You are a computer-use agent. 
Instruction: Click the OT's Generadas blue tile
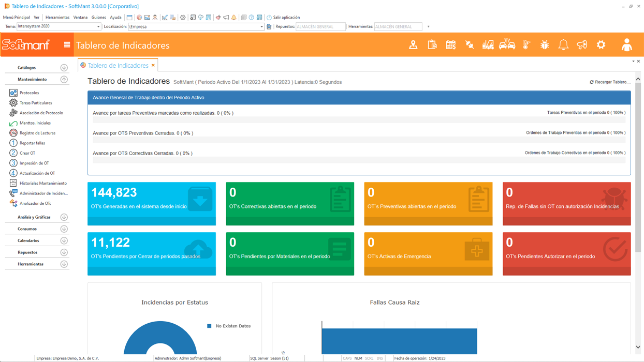point(151,203)
